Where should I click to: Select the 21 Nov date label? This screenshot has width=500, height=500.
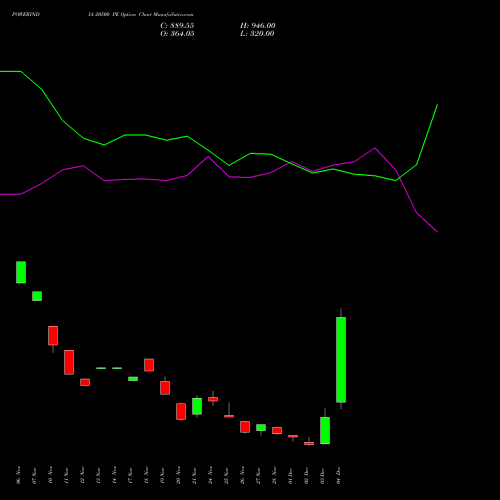coord(194,475)
